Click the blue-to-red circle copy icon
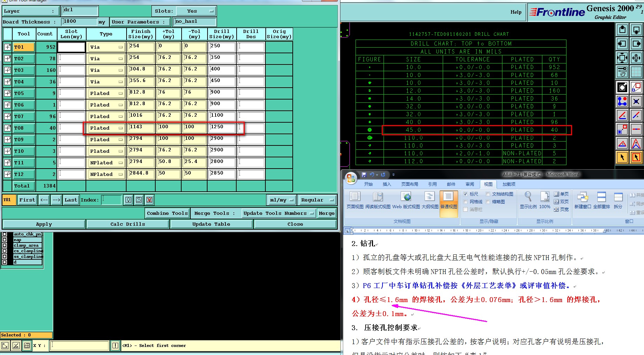Viewport: 644px width, 355px height. coord(622,129)
